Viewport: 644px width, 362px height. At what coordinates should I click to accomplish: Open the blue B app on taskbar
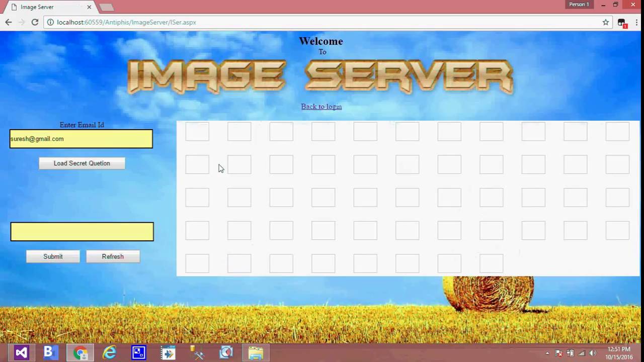(50, 352)
